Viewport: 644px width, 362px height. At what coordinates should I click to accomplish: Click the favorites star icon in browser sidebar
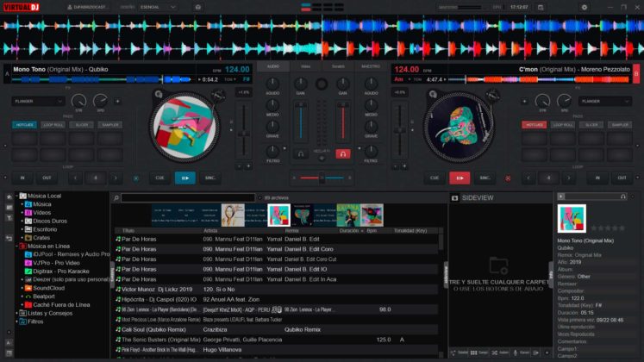9,197
